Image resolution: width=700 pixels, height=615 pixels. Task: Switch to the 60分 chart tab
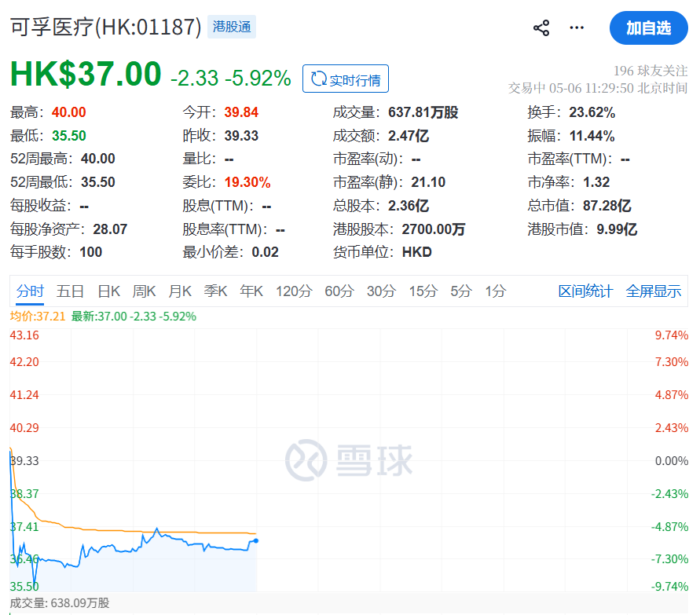[x=339, y=291]
